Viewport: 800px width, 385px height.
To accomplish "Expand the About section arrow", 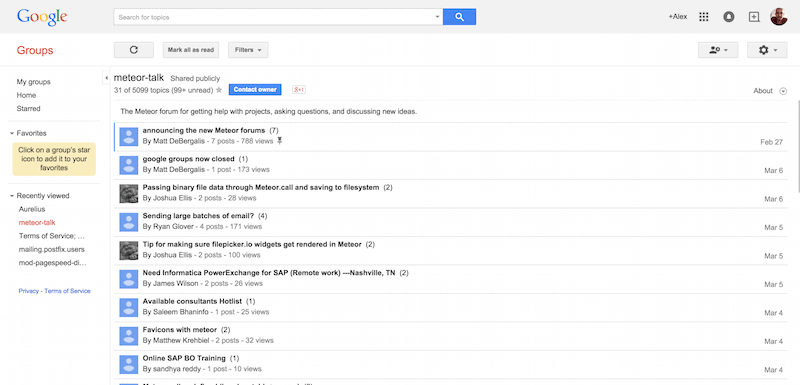I will pos(783,91).
